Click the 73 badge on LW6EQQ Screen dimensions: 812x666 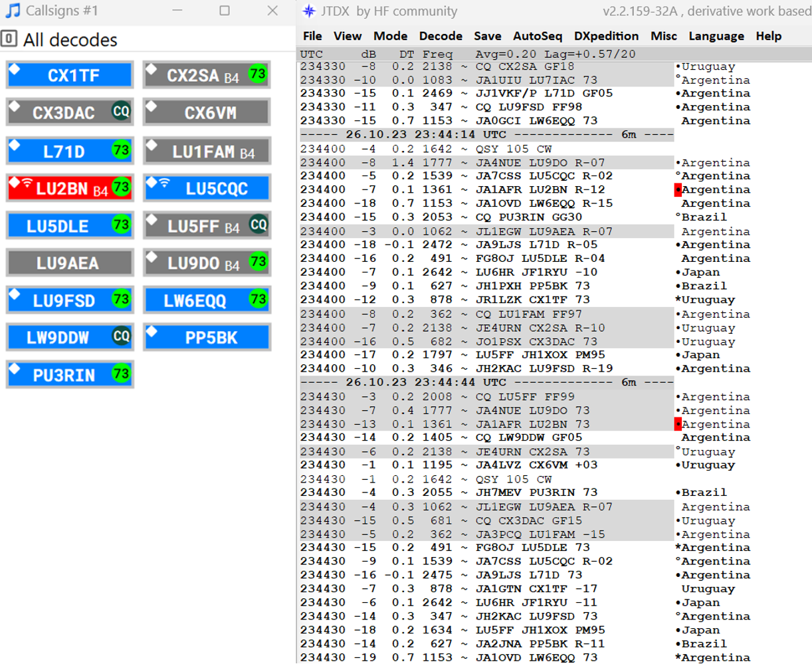258,298
